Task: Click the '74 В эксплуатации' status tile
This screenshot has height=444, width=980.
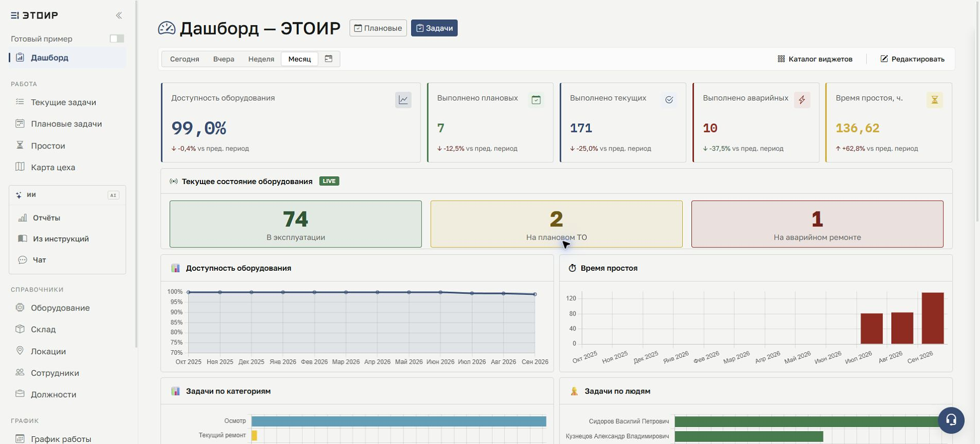Action: tap(296, 224)
